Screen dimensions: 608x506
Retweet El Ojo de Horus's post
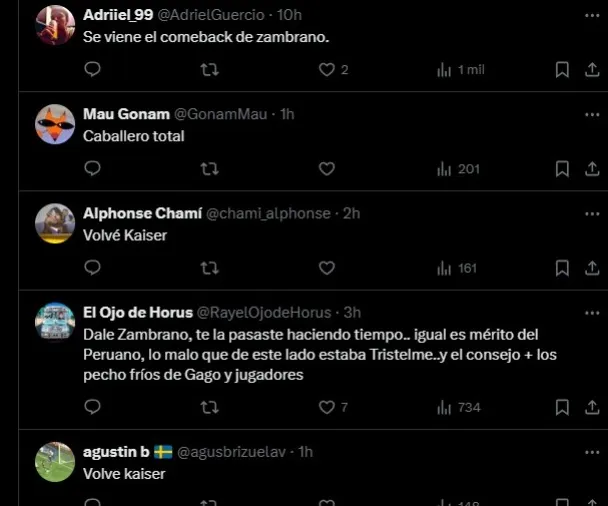point(210,407)
